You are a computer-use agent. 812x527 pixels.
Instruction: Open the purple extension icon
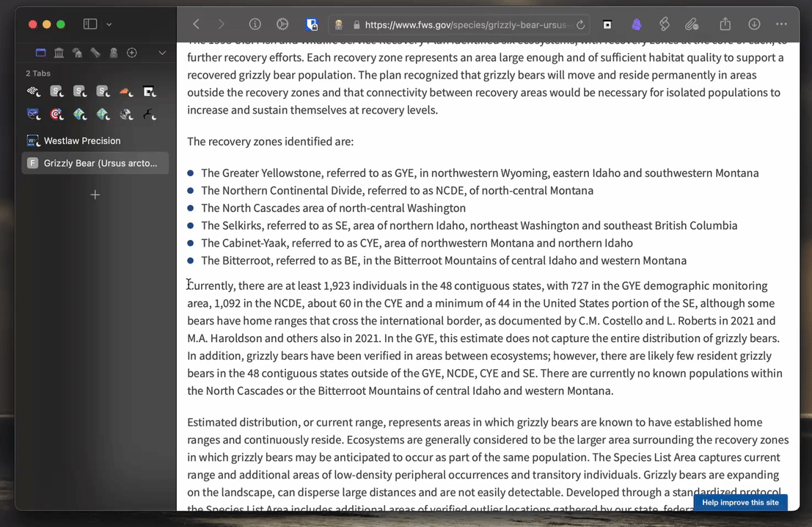637,24
